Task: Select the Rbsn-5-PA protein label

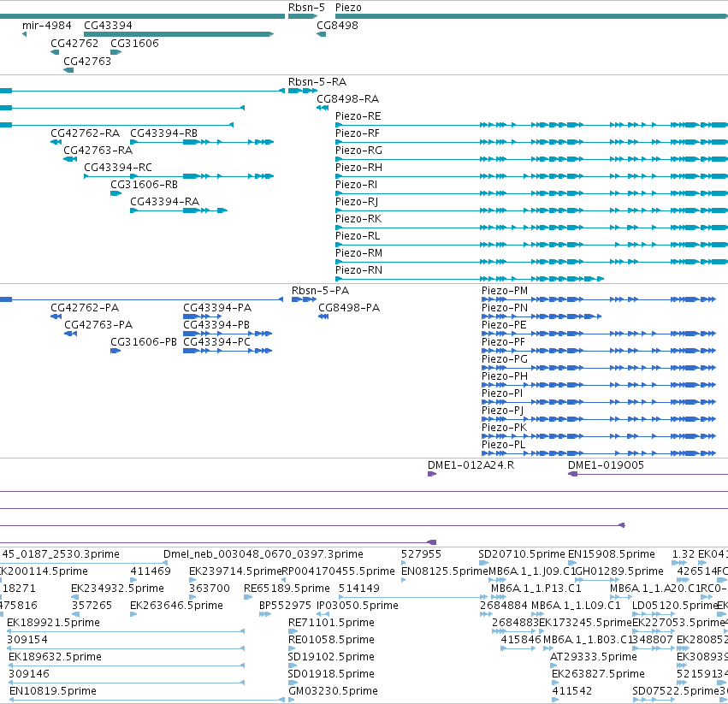Action: pos(320,291)
